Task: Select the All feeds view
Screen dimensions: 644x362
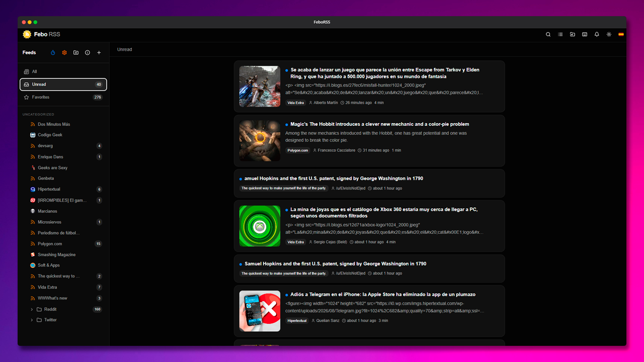Action: 63,71
